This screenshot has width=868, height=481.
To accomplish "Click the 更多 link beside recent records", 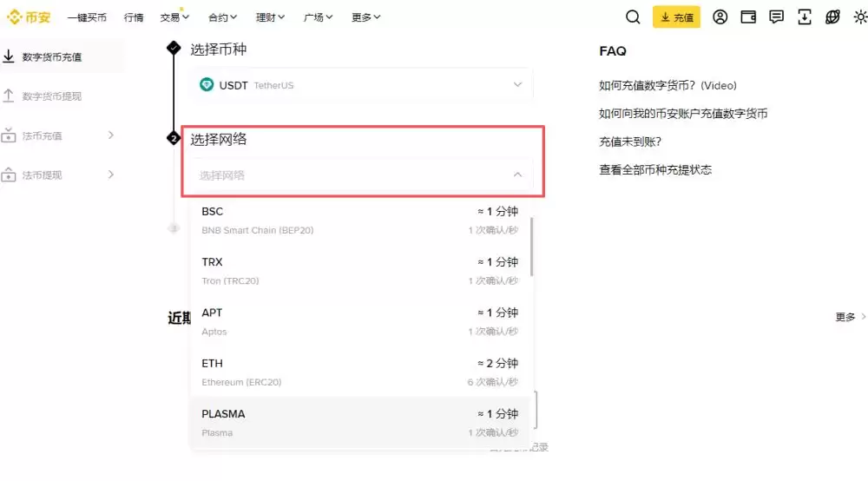I will [x=851, y=317].
